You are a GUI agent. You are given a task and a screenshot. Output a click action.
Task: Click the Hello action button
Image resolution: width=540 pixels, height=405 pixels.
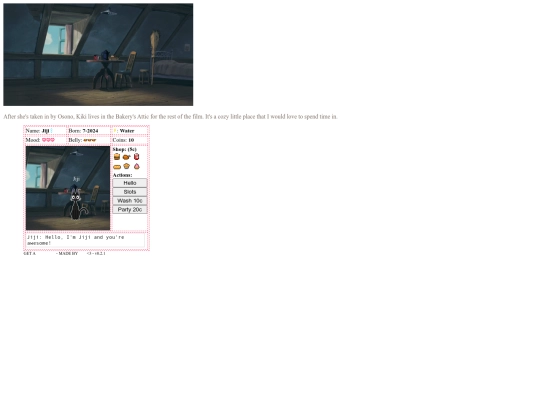[x=130, y=183]
